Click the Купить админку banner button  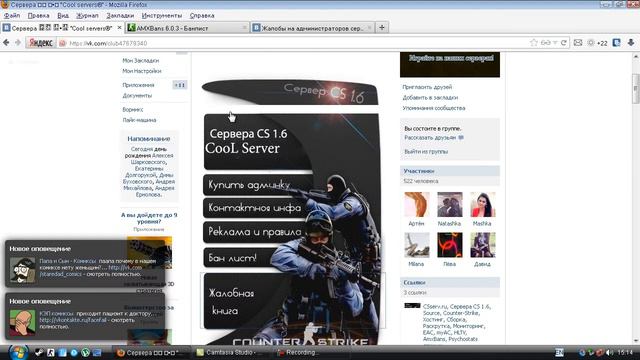coord(257,185)
